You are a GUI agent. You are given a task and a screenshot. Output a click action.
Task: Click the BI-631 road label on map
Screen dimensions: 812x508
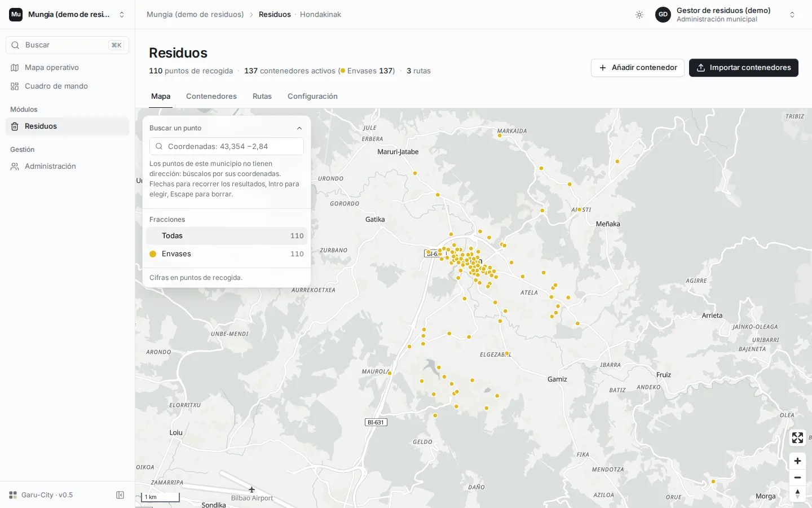[376, 422]
